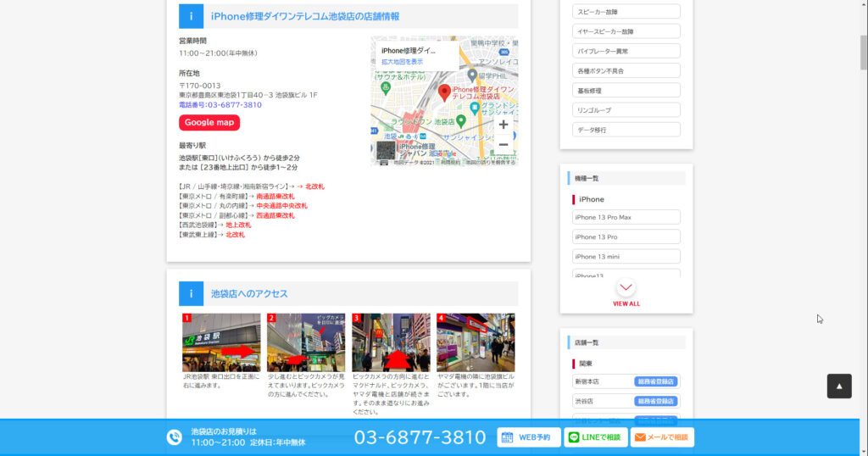Click 総務省登録店 badge on 渋谷店 row
The width and height of the screenshot is (868, 456).
tap(655, 401)
